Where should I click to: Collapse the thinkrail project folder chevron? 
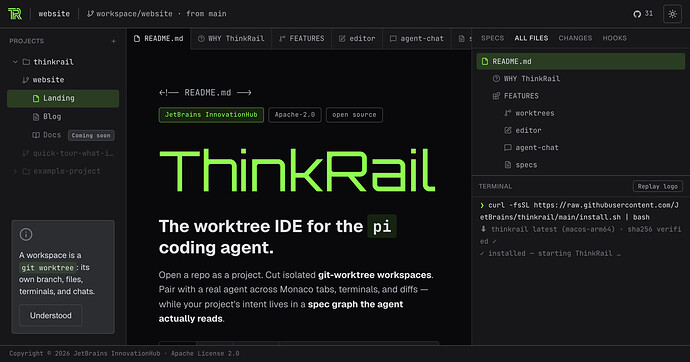(x=15, y=62)
